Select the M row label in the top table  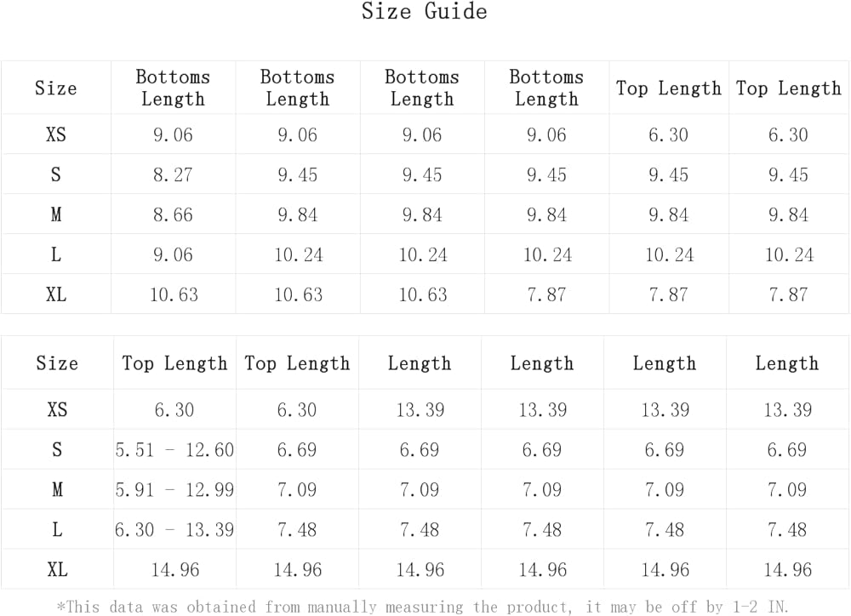pyautogui.click(x=56, y=214)
